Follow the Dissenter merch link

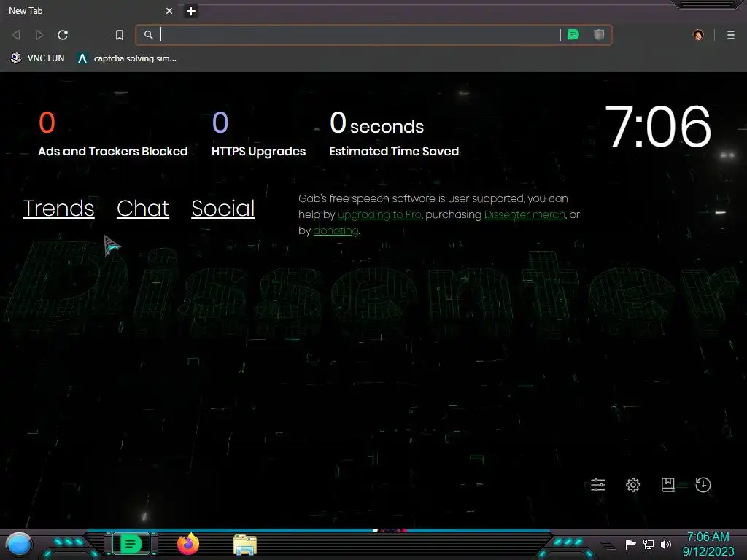pos(525,215)
